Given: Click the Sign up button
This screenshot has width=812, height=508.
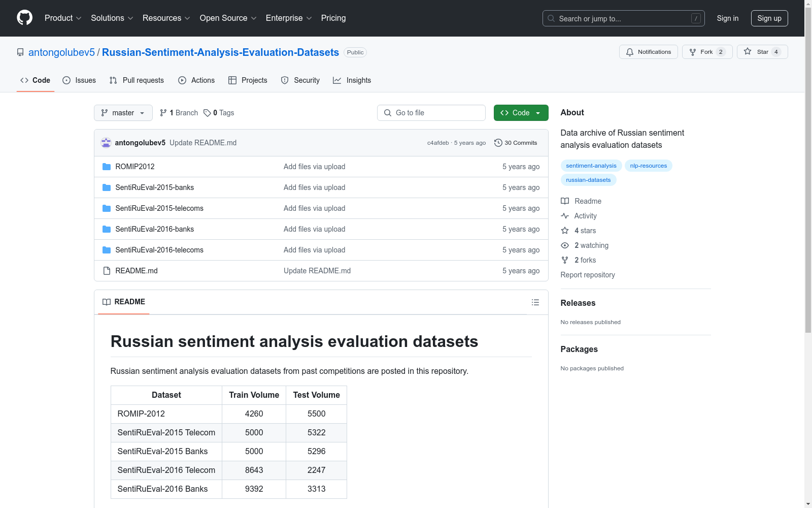Looking at the screenshot, I should (769, 18).
